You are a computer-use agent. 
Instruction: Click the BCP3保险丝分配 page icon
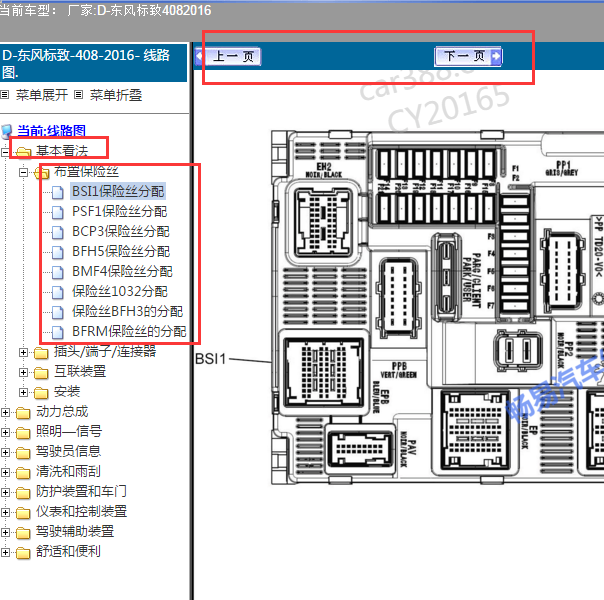pos(58,232)
